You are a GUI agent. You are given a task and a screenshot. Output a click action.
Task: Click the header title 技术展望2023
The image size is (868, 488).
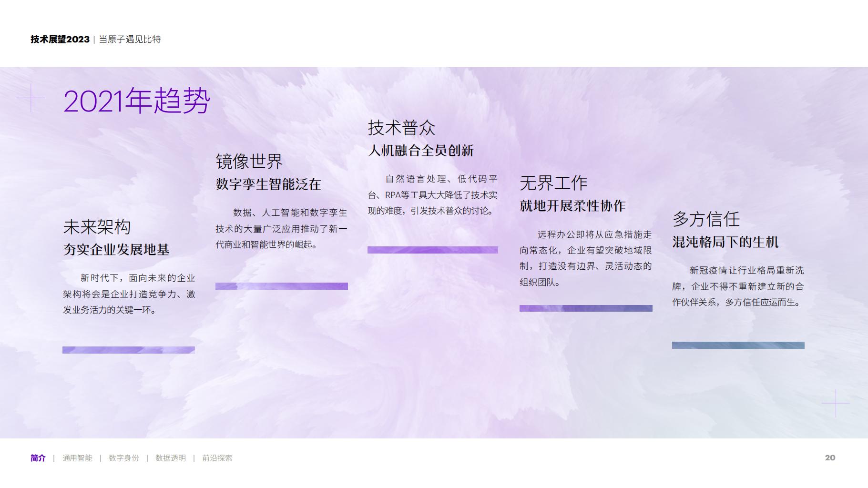[60, 40]
